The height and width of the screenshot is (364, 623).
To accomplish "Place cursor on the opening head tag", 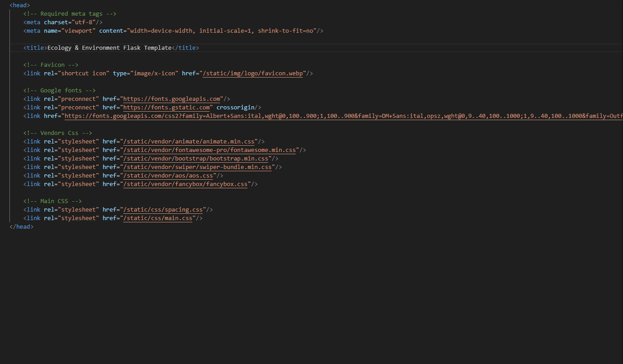I will click(x=19, y=5).
